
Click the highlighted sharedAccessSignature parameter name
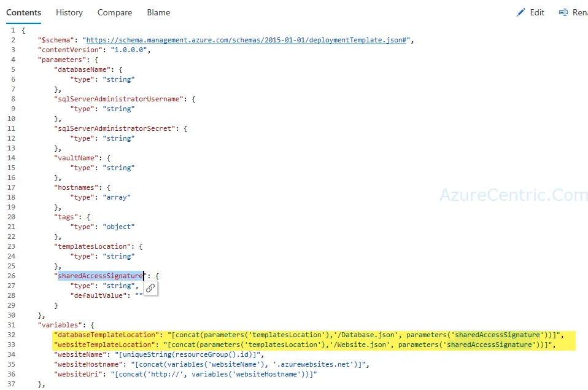click(x=101, y=276)
